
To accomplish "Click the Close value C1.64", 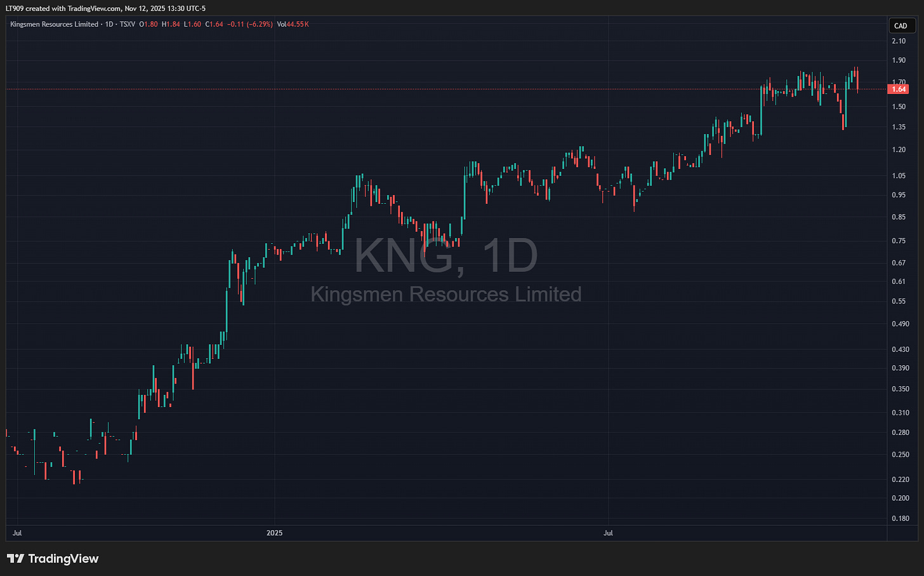I will [x=214, y=24].
